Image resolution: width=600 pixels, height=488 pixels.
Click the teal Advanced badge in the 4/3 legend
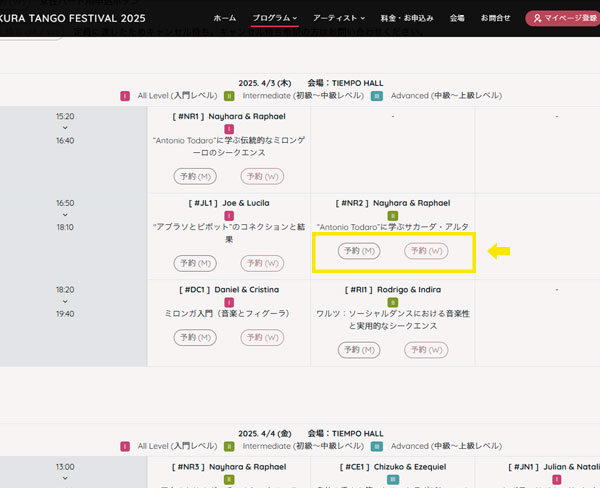point(377,96)
